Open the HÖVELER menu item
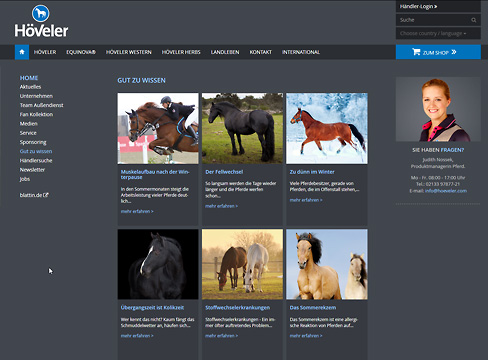The image size is (488, 360). [45, 52]
